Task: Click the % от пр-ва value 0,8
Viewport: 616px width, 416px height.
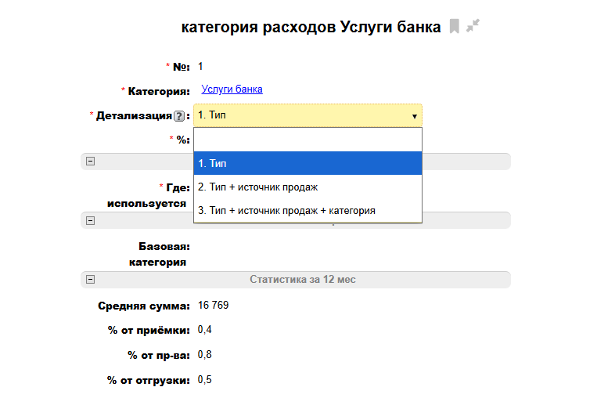Action: [204, 354]
